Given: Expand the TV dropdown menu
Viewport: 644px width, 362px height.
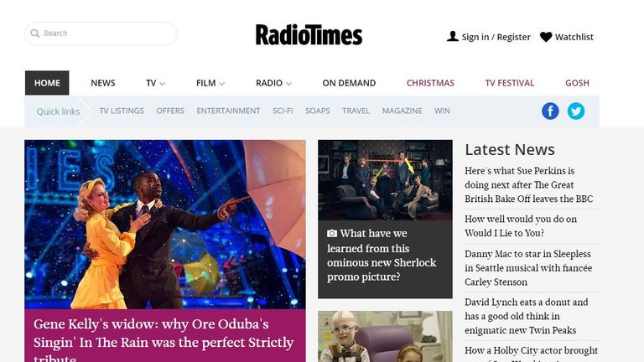Looking at the screenshot, I should [155, 83].
